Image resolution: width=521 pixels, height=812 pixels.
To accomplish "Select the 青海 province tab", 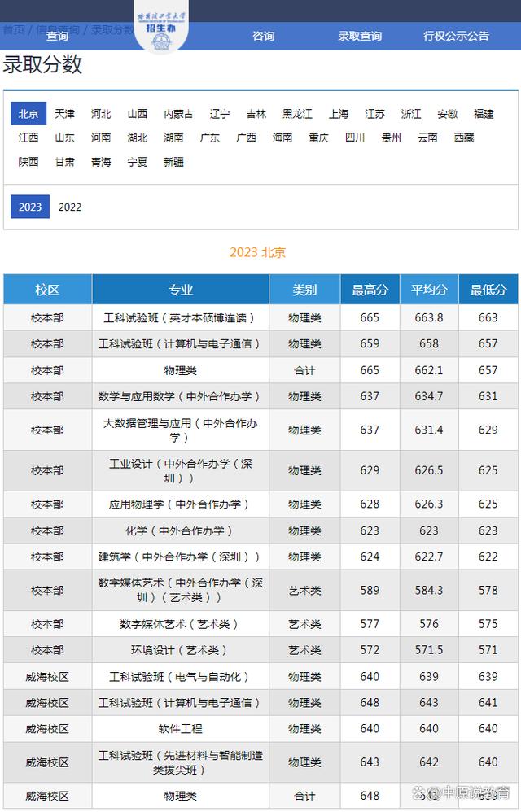I will (101, 162).
